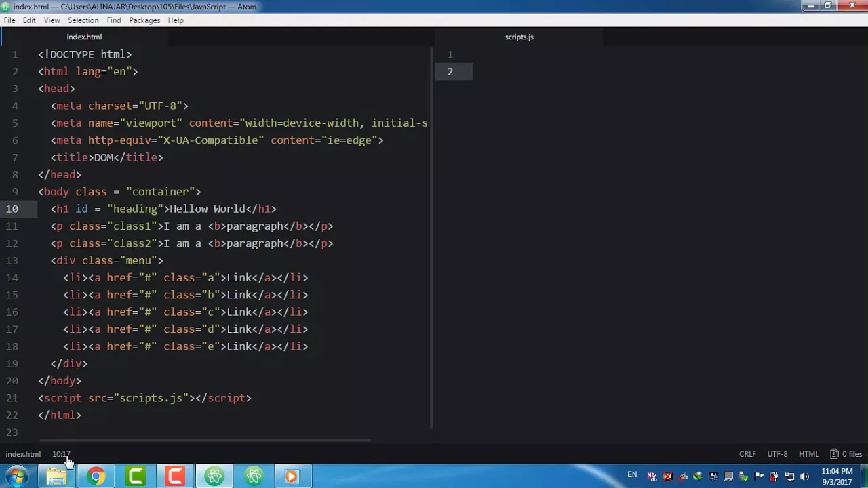Click the <!DOCTYPE html> line

[85, 54]
